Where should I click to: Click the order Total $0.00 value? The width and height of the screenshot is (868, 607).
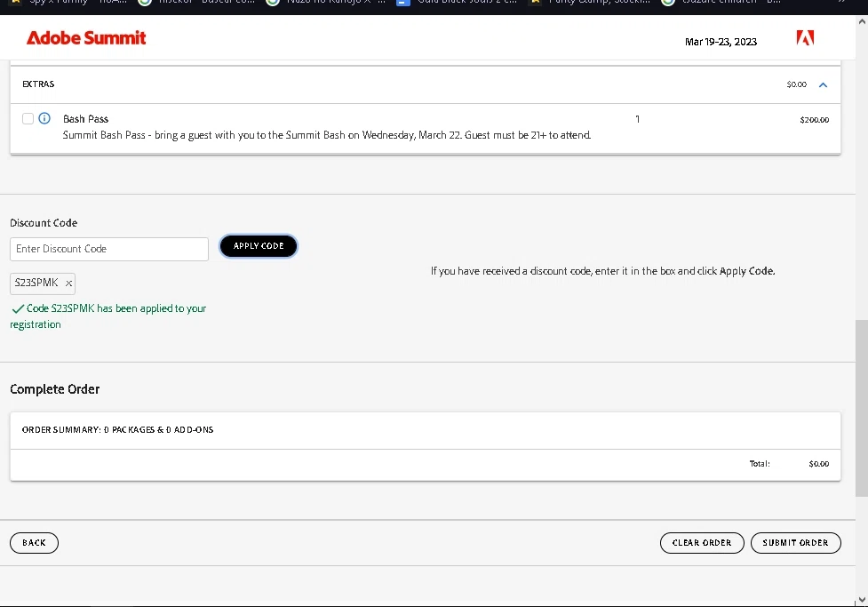point(819,464)
